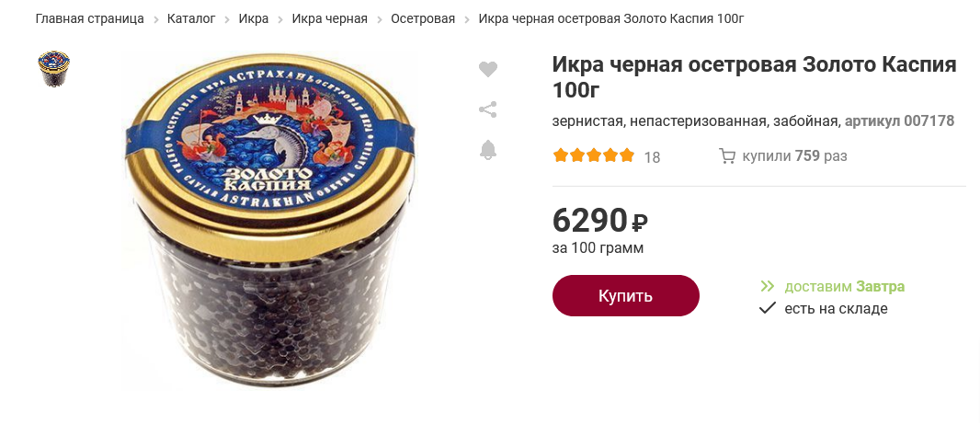Open Каталог breadcrumb link
980x423 pixels.
click(191, 18)
